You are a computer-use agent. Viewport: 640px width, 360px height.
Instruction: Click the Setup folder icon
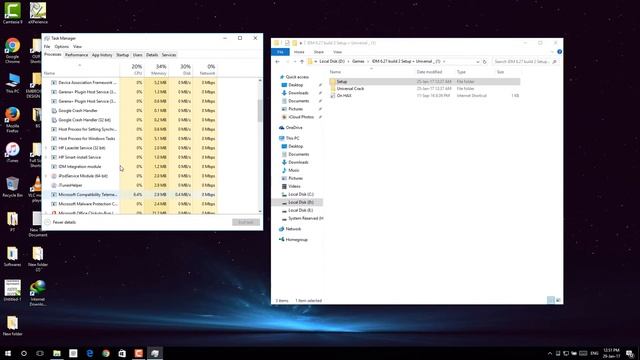point(333,82)
